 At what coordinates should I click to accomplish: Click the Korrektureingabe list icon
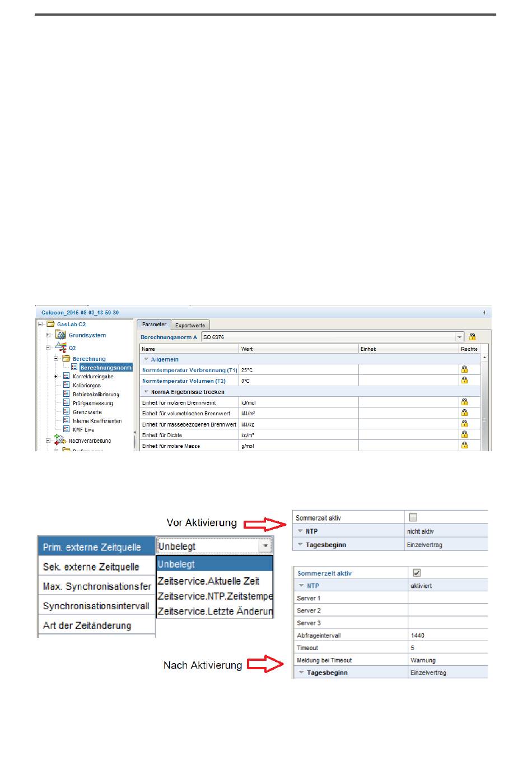click(66, 376)
